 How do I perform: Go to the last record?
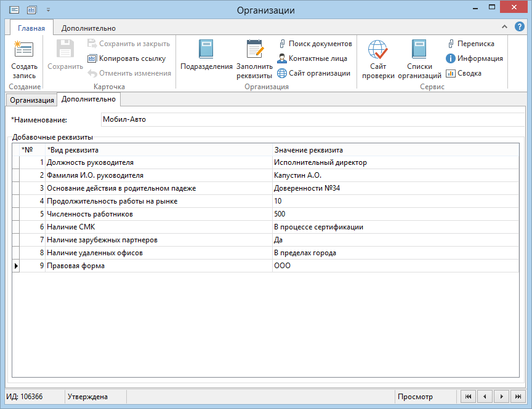click(x=518, y=397)
